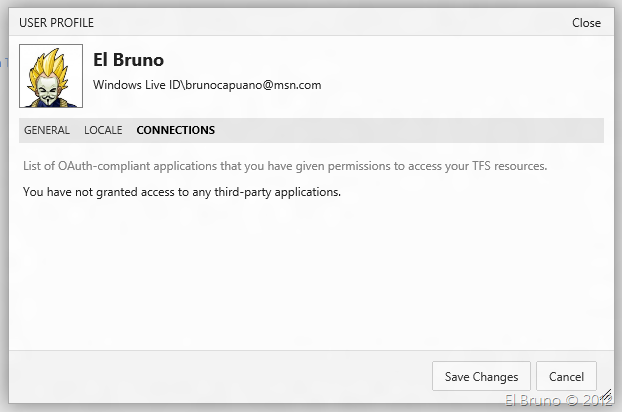Screen dimensions: 622x412
Task: Select the CONNECTIONS tab
Action: click(x=175, y=130)
